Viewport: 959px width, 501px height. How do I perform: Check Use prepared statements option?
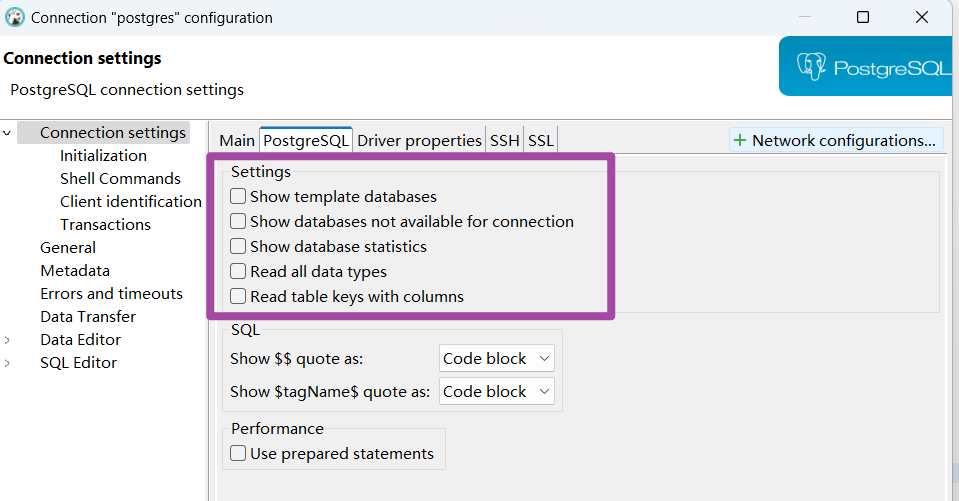pos(238,454)
